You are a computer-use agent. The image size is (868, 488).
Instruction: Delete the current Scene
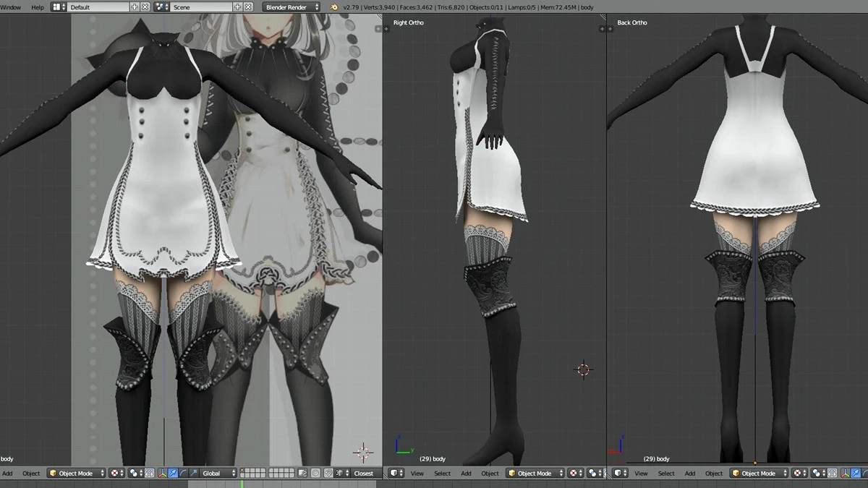click(249, 7)
